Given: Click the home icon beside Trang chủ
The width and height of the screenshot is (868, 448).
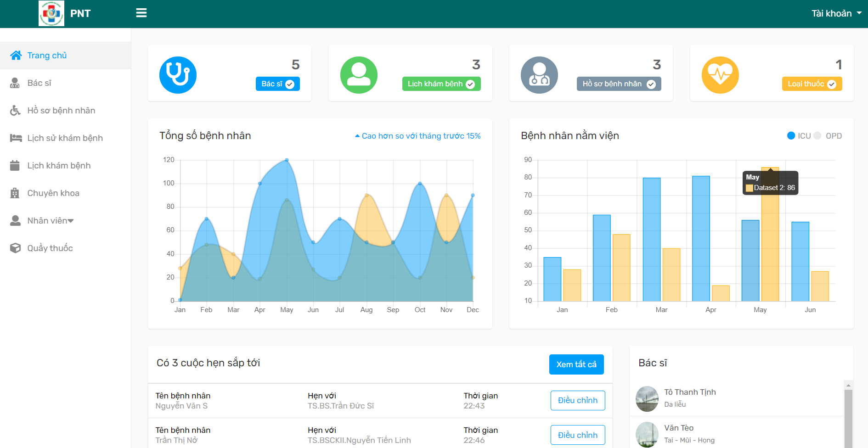Looking at the screenshot, I should pyautogui.click(x=16, y=56).
